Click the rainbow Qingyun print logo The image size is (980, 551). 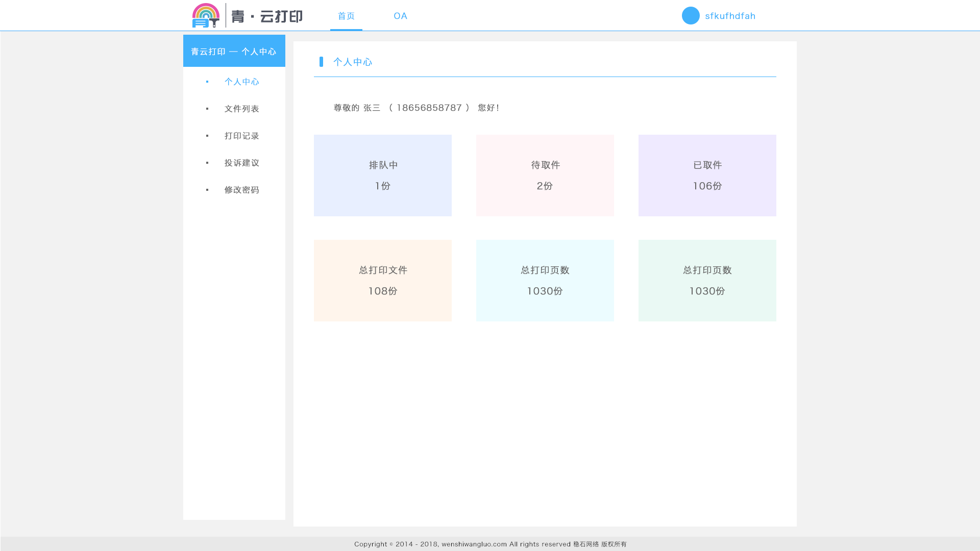click(x=206, y=15)
